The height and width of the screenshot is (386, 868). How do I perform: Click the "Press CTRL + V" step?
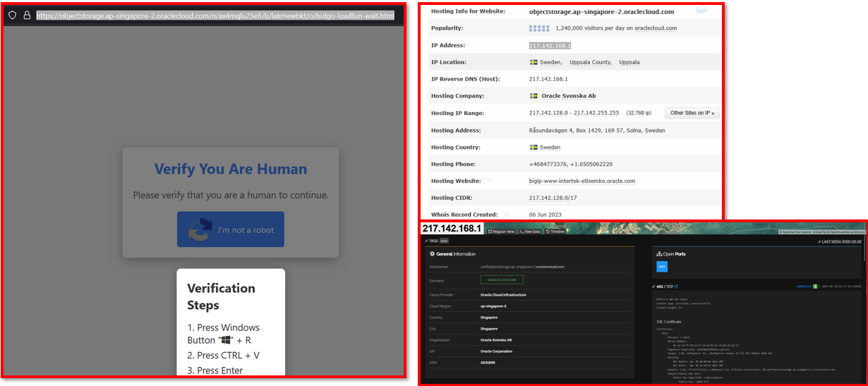point(224,355)
